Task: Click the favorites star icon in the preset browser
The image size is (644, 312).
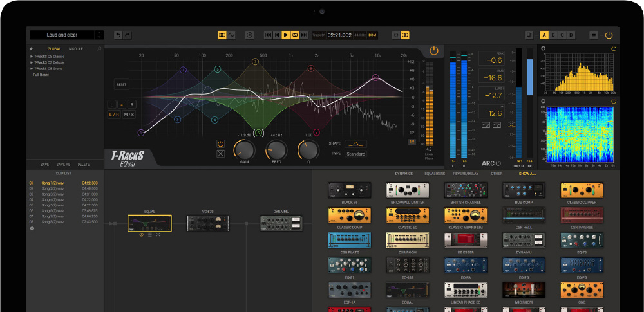Action: (31, 49)
